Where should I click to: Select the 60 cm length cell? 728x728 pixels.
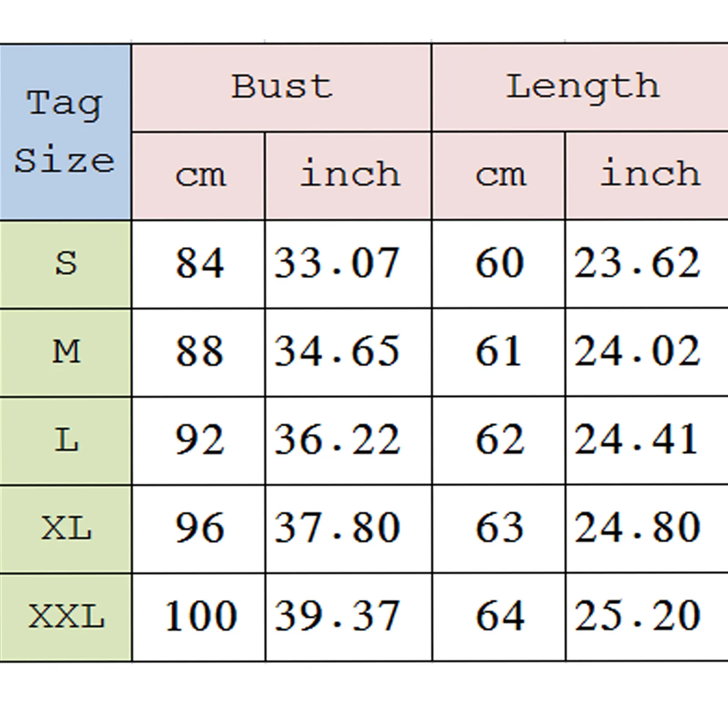point(499,264)
